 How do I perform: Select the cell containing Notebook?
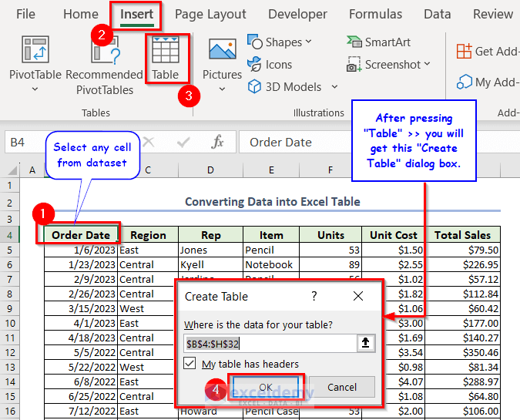[x=271, y=264]
